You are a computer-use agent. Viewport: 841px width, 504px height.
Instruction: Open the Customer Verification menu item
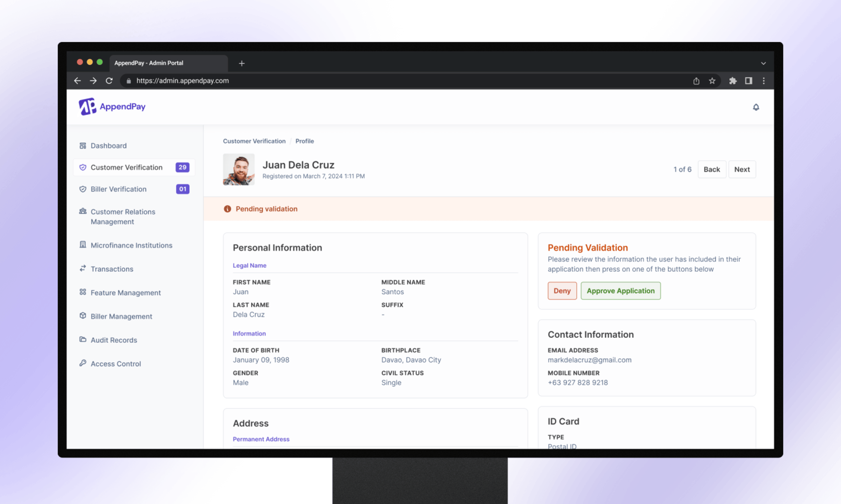126,167
